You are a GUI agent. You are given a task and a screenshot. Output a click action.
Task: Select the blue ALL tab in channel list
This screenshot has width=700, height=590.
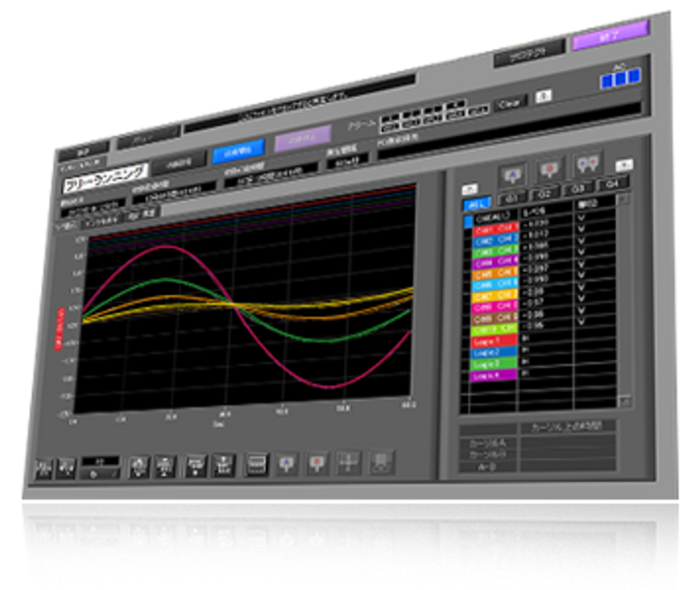point(477,203)
